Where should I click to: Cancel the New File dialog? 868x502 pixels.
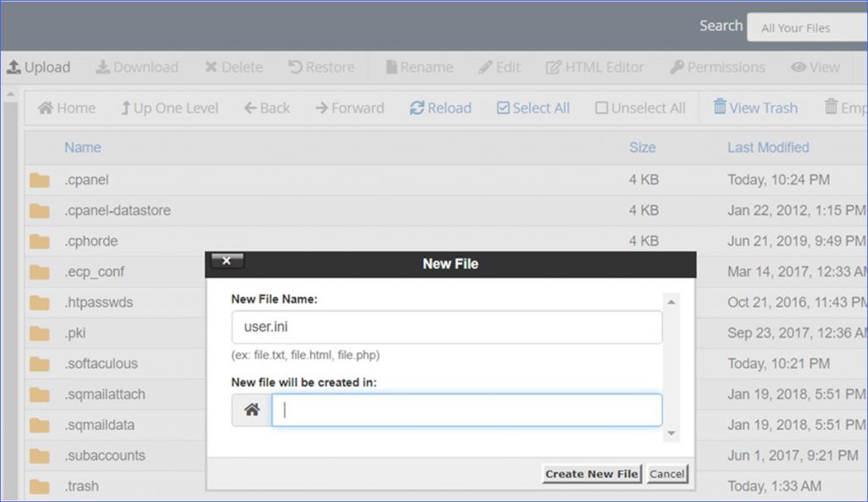[x=667, y=474]
